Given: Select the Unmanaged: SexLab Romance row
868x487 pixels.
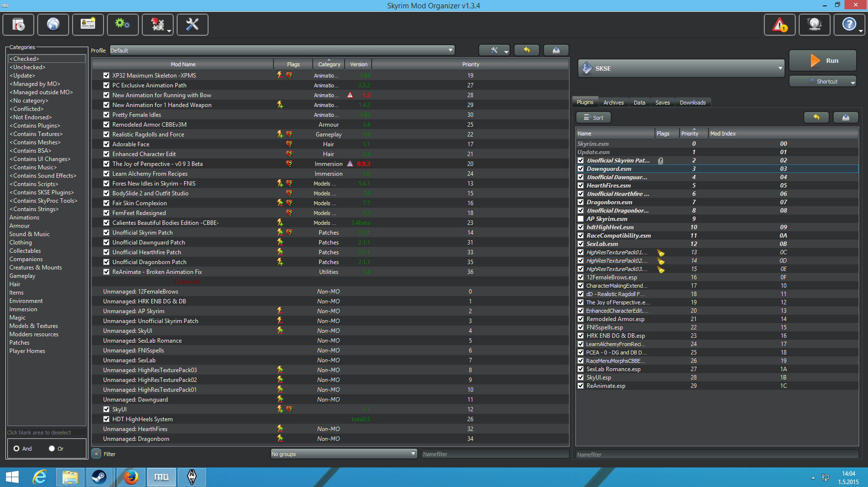Looking at the screenshot, I should [330, 341].
